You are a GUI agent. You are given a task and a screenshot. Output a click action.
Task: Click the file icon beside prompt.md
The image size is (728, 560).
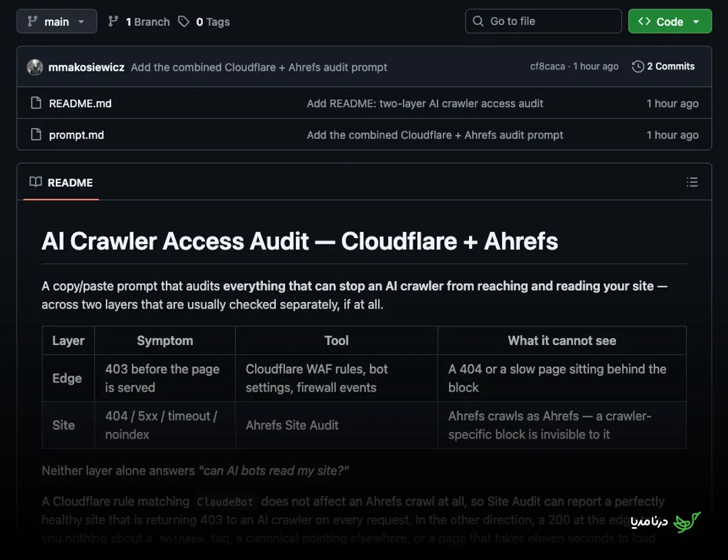coord(36,135)
